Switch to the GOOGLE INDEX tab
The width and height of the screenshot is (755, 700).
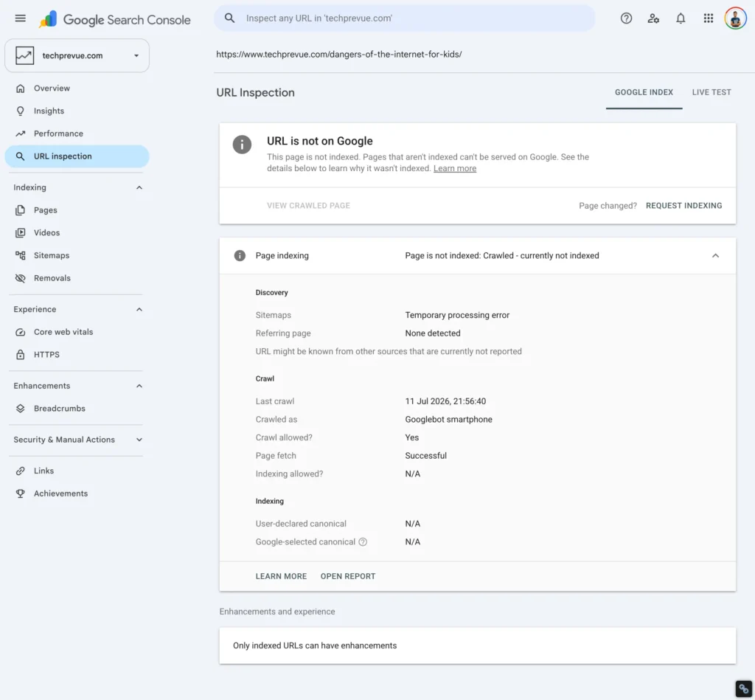coord(644,92)
